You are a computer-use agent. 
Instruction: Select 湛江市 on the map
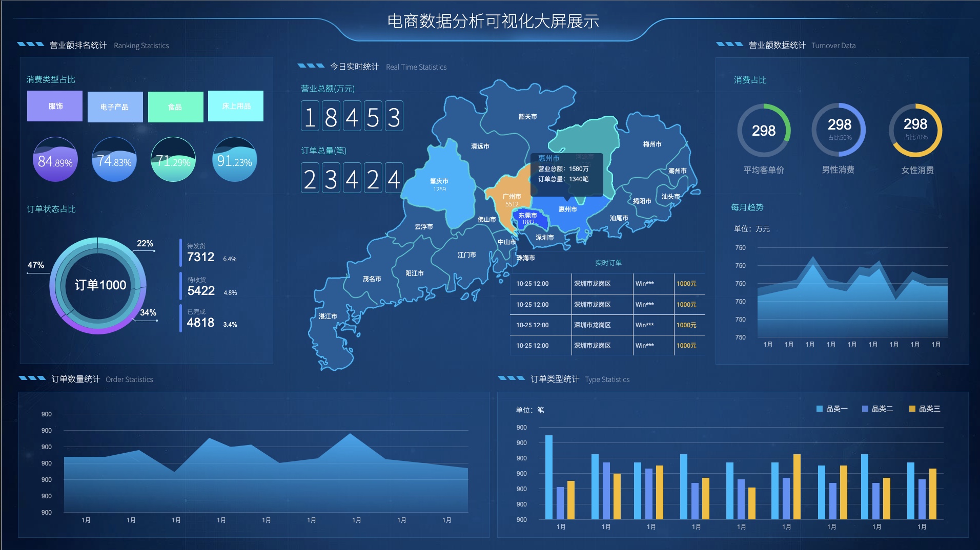click(328, 316)
